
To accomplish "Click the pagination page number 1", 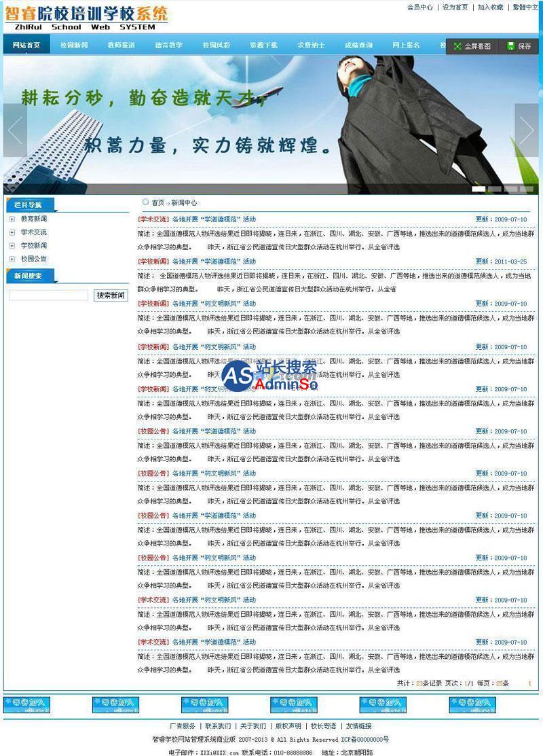I will click(x=529, y=683).
